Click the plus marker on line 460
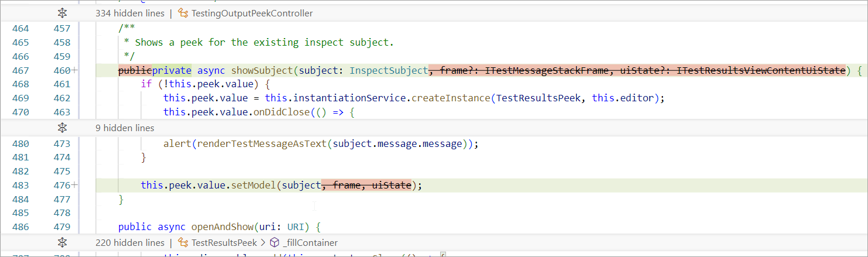 tap(74, 71)
